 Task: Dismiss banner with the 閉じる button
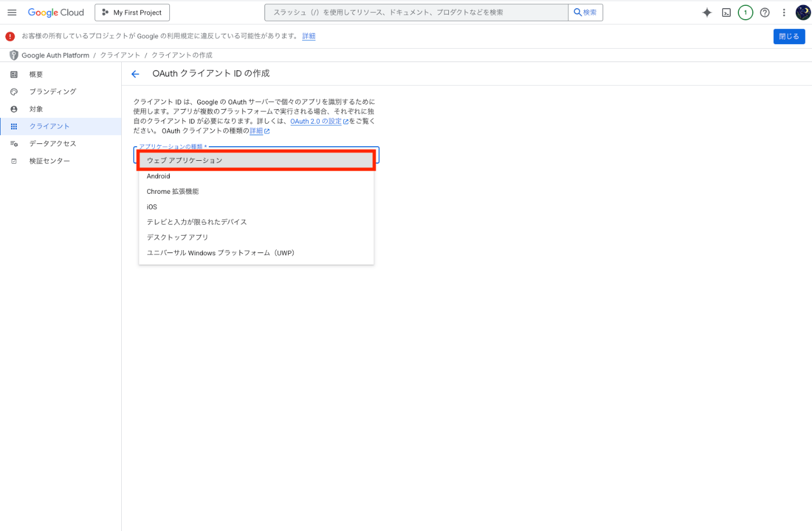[x=789, y=36]
